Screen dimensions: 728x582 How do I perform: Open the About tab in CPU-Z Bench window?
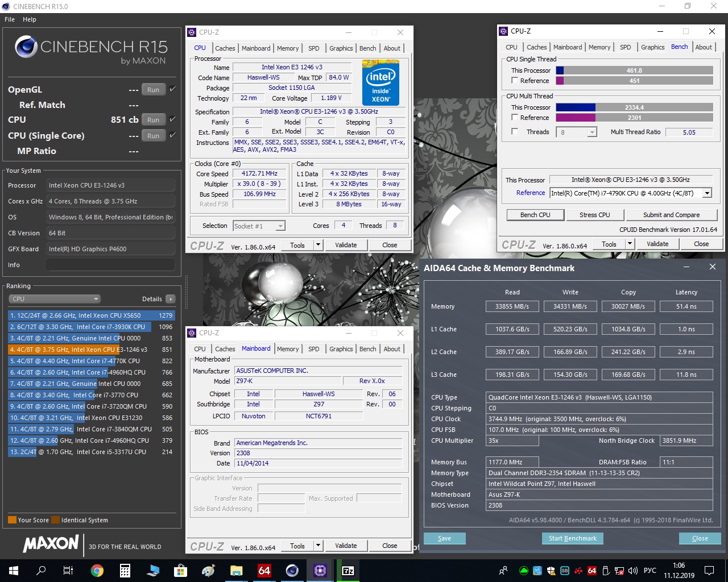[x=704, y=47]
